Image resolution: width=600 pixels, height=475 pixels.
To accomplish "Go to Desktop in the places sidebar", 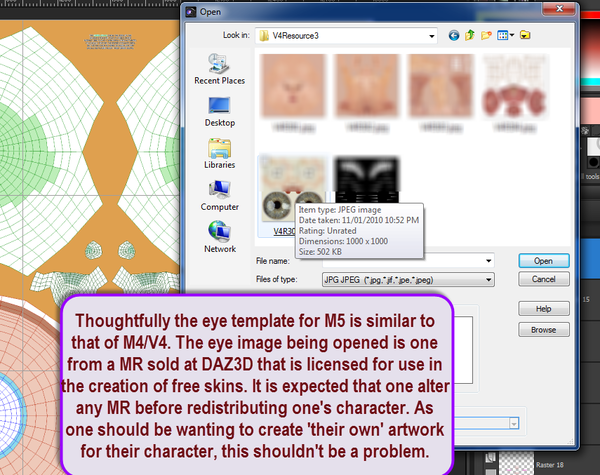I will (x=219, y=112).
